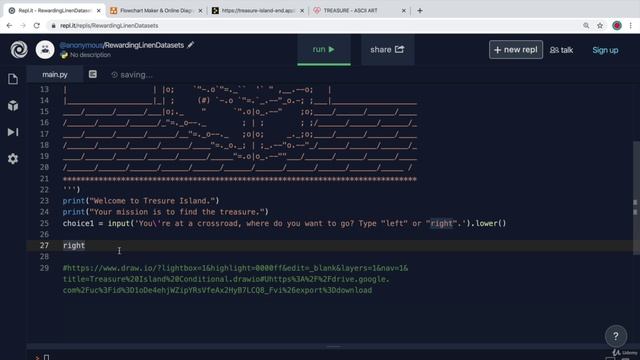The width and height of the screenshot is (640, 360).
Task: Click the console prompt at bottom
Action: (42, 357)
